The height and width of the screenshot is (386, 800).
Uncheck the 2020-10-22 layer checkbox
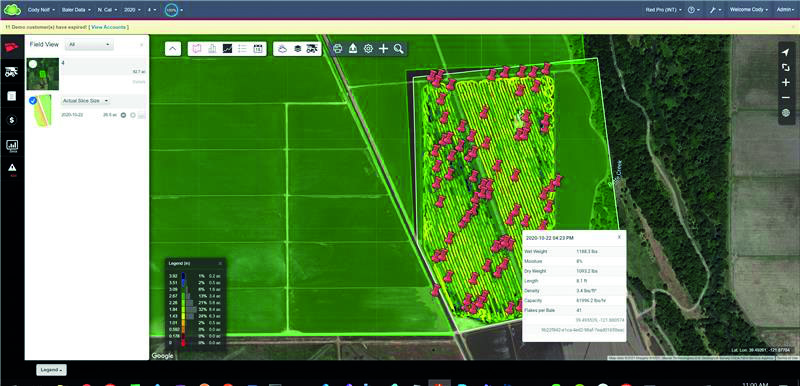(x=33, y=100)
